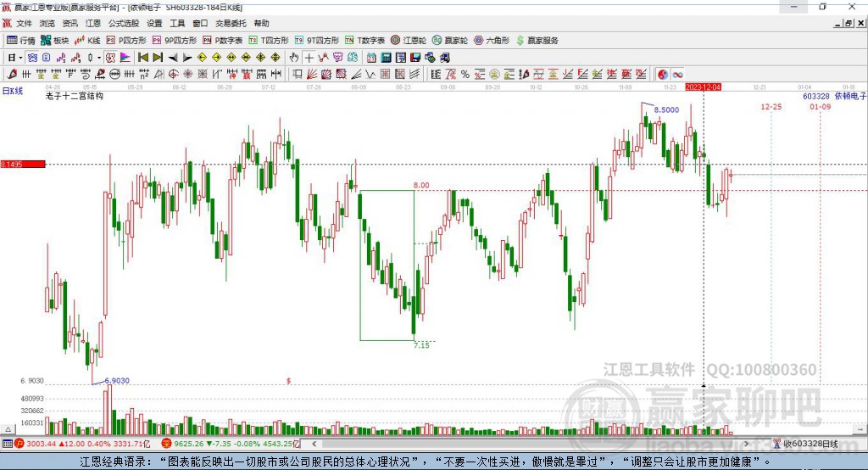Image resolution: width=868 pixels, height=470 pixels.
Task: Open the 交易委托 menu
Action: pyautogui.click(x=231, y=23)
